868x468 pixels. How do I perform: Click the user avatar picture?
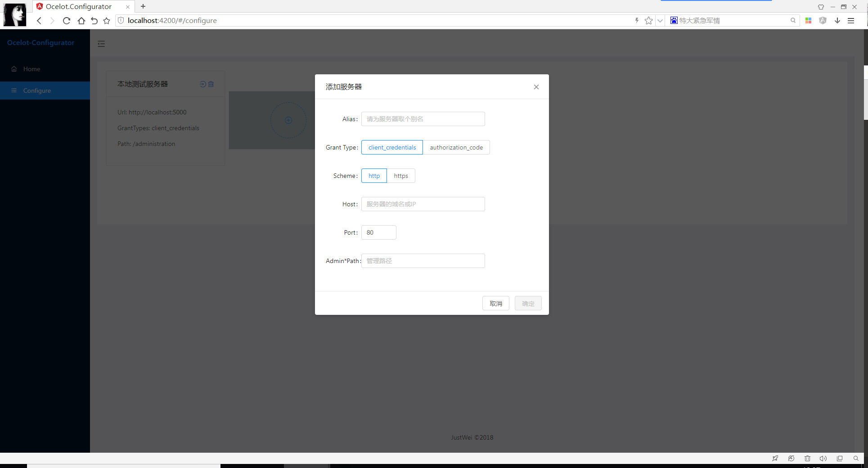(15, 14)
